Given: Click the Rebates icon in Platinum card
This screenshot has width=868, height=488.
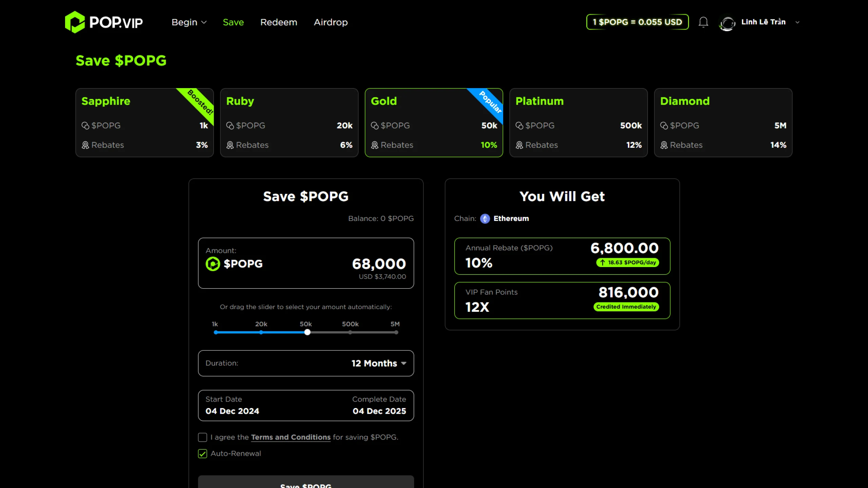Looking at the screenshot, I should [x=519, y=145].
